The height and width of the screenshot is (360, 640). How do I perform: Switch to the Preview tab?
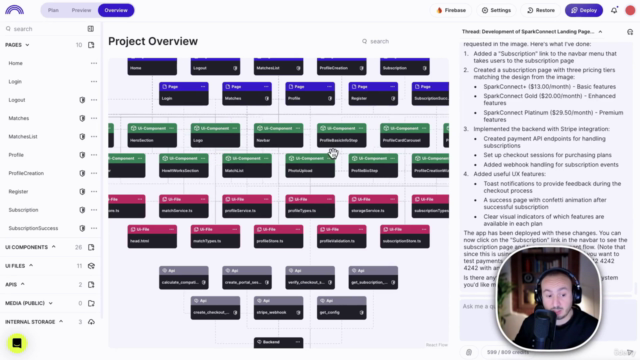click(x=81, y=10)
